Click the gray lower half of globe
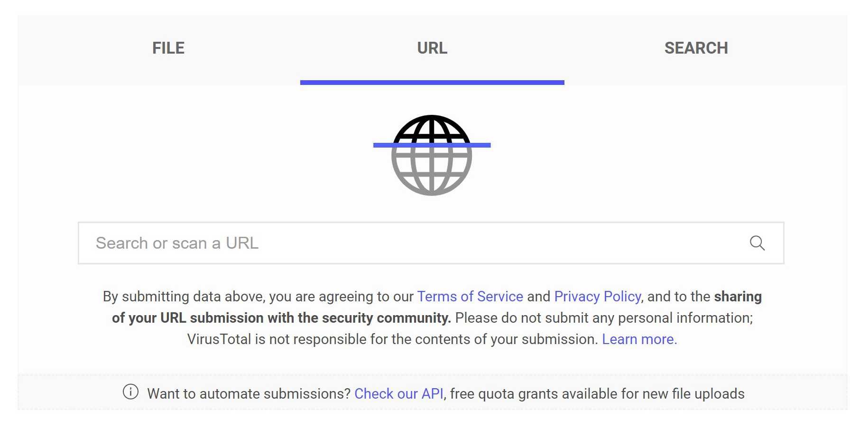The image size is (868, 429). 432,172
